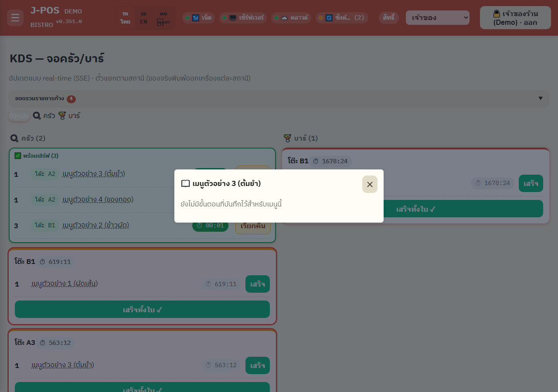Click the lock icon logout button for เจ้าของร้าน
This screenshot has width=558, height=392.
(x=515, y=18)
